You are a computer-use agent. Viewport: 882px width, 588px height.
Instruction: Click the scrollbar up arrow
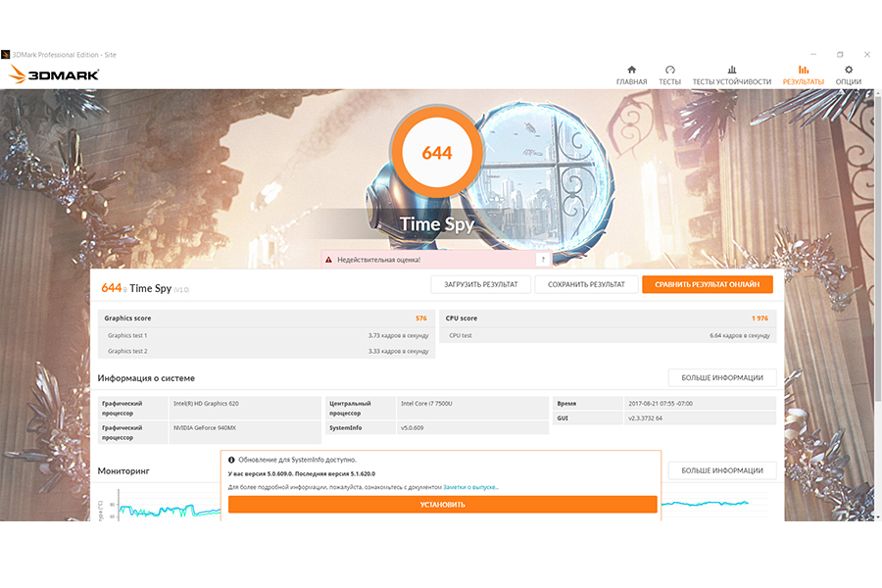click(x=877, y=93)
